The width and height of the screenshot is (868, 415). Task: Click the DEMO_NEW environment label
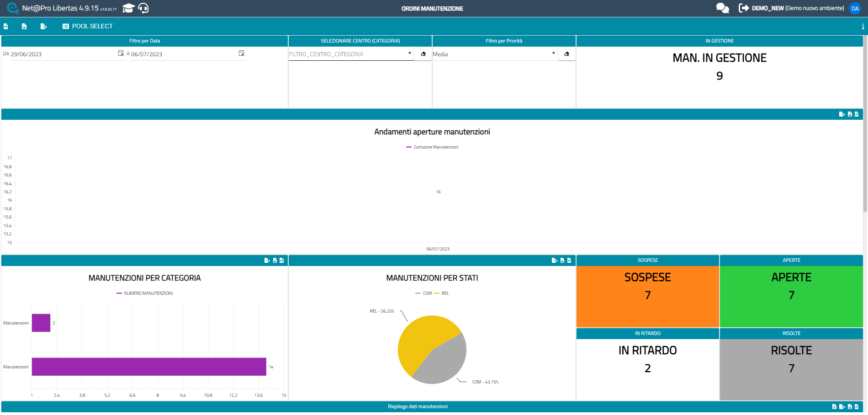(798, 8)
